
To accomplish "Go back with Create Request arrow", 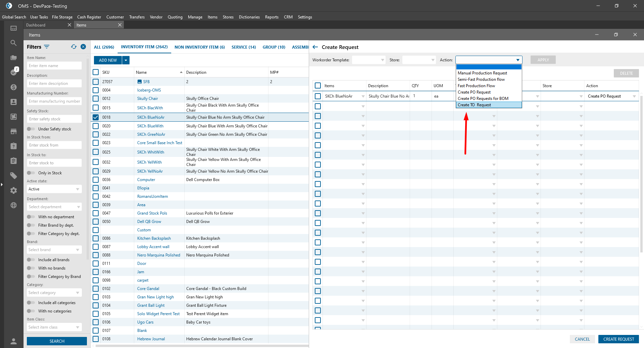I will coord(315,47).
